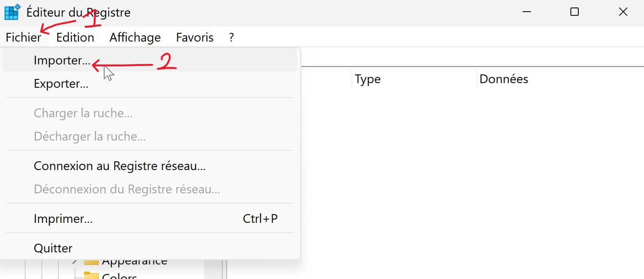Screen dimensions: 644x279
Task: Open the Affichage menu
Action: (x=135, y=37)
